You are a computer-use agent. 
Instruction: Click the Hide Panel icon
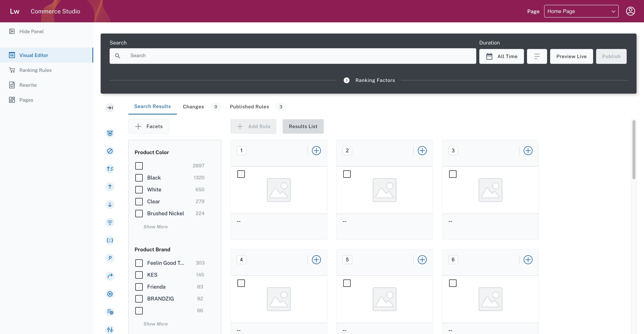[12, 31]
